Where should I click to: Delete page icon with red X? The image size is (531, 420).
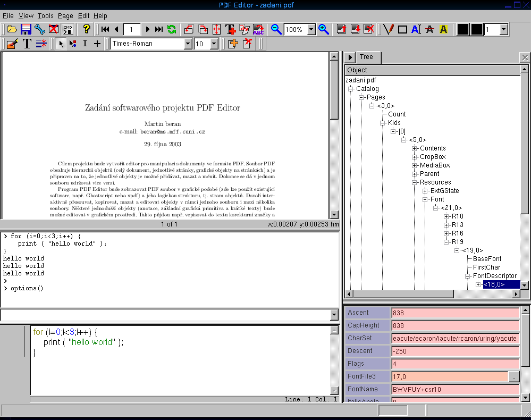point(368,29)
